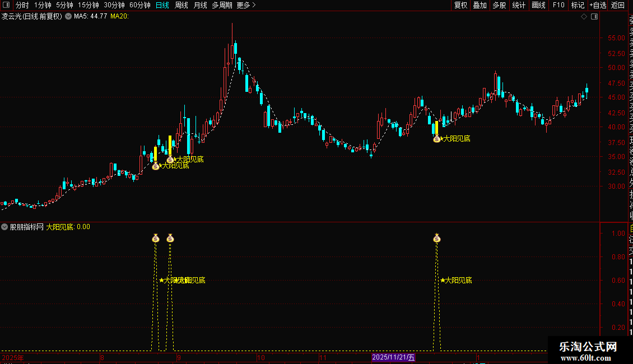This screenshot has width=633, height=364.
Task: Click the 30.00 price axis label
Action: tap(616, 186)
